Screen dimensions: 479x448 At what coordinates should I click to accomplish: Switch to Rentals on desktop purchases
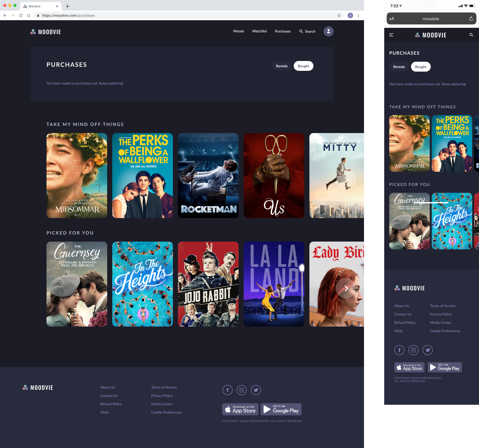[282, 66]
